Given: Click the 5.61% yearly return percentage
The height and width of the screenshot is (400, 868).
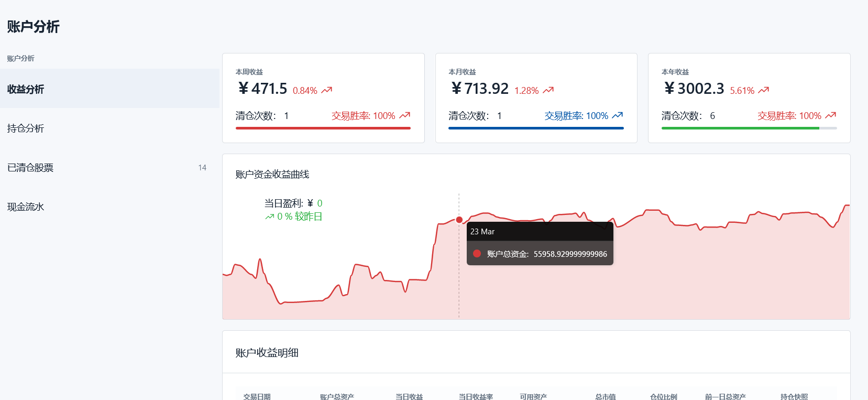Looking at the screenshot, I should point(742,91).
